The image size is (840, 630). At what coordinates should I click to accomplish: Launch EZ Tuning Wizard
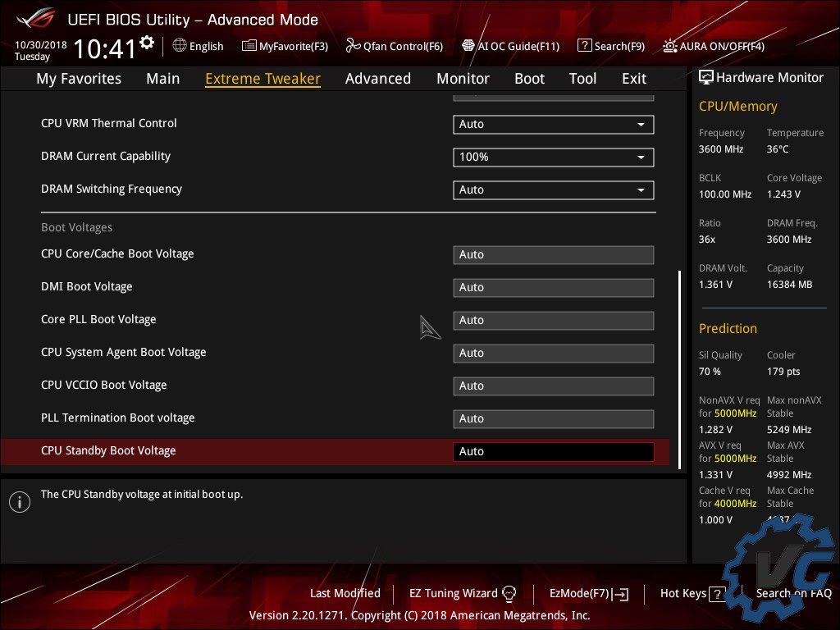(453, 593)
